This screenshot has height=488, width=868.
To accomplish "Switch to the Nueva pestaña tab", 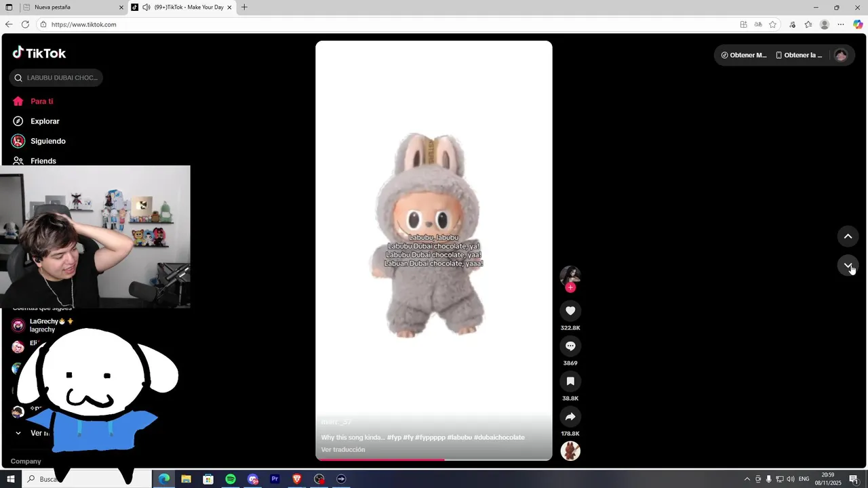I will (71, 7).
